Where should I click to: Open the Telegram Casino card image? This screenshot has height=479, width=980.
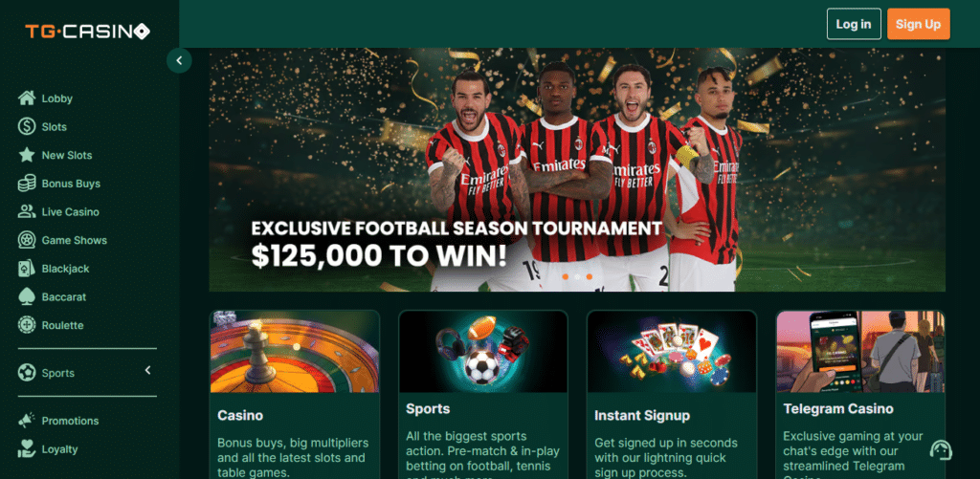tap(860, 352)
